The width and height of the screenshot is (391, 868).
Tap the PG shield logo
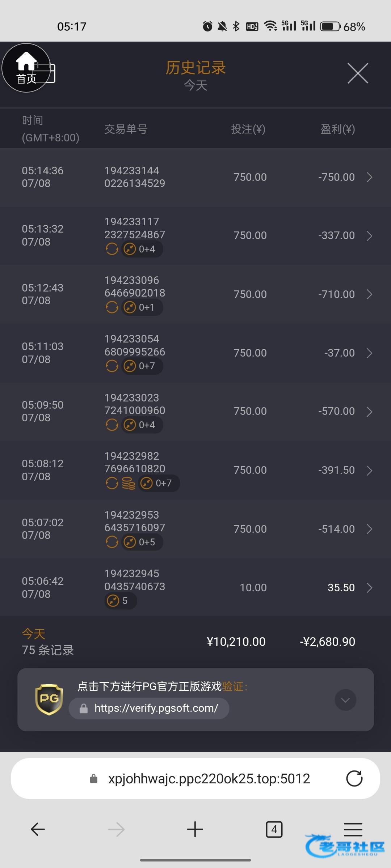pos(49,699)
